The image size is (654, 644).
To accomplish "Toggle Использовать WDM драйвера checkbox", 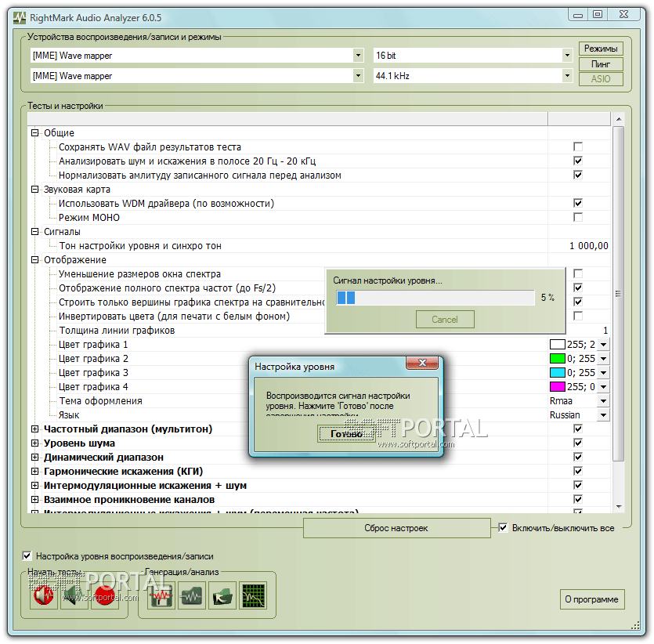I will (x=578, y=203).
